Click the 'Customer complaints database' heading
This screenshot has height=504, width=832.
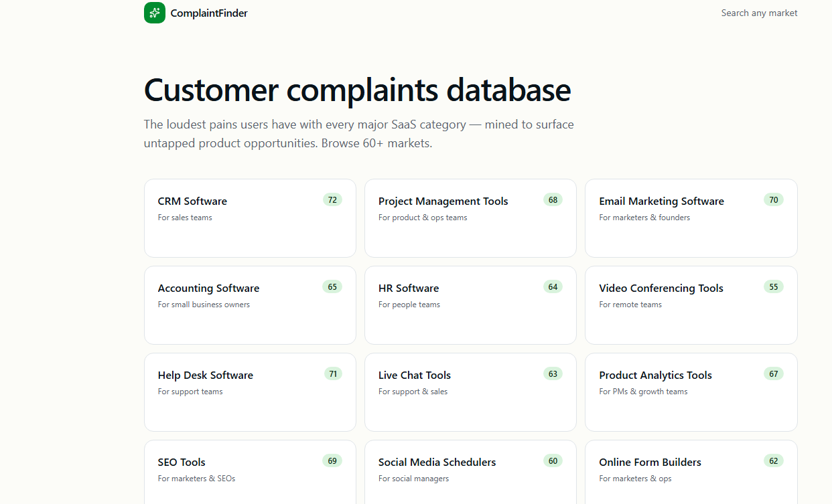coord(357,90)
